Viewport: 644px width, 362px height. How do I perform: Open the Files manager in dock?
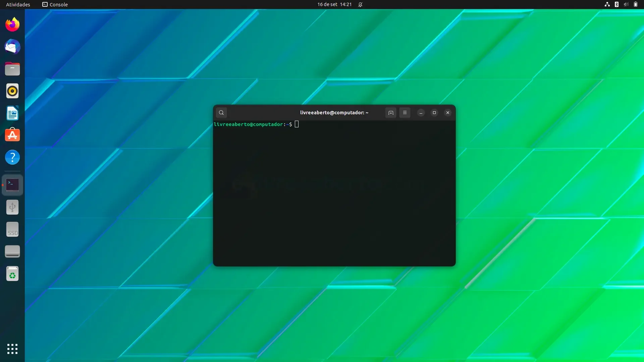[x=12, y=69]
